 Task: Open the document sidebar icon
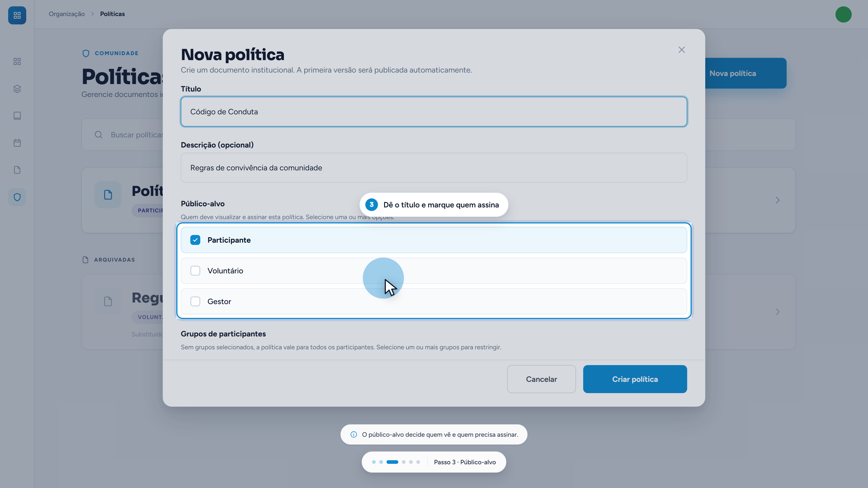coord(17,170)
